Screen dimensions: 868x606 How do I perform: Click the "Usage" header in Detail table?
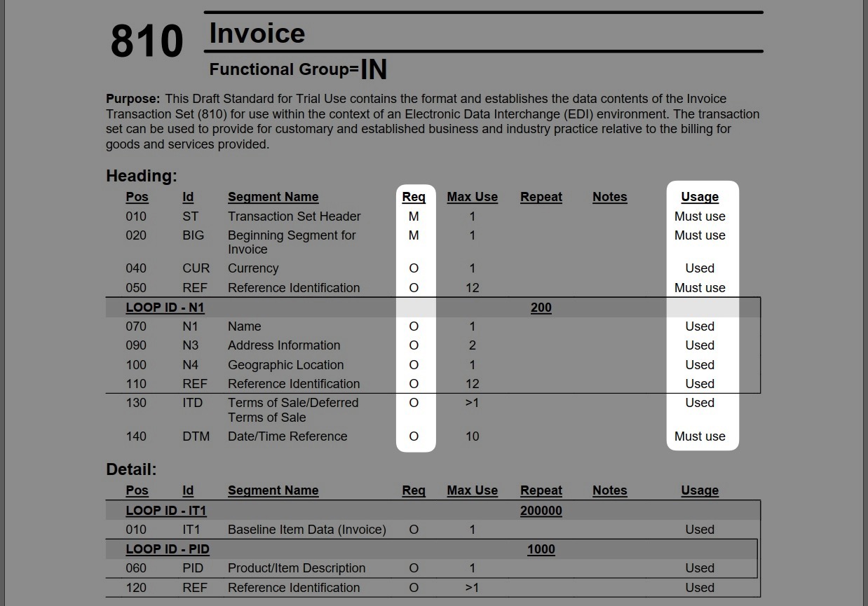(700, 490)
